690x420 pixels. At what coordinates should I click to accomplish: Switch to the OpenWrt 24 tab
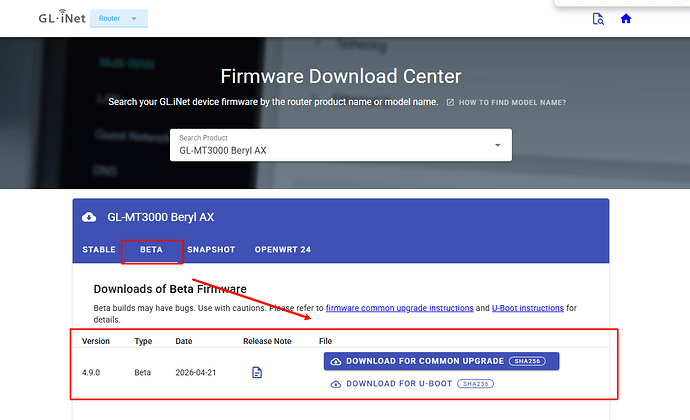(x=283, y=250)
